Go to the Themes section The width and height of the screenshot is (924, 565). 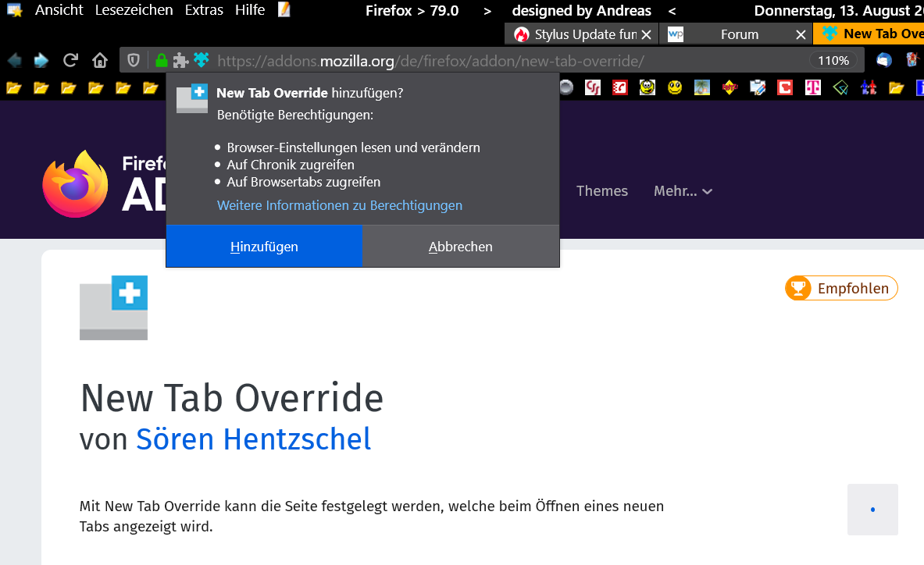pos(601,190)
